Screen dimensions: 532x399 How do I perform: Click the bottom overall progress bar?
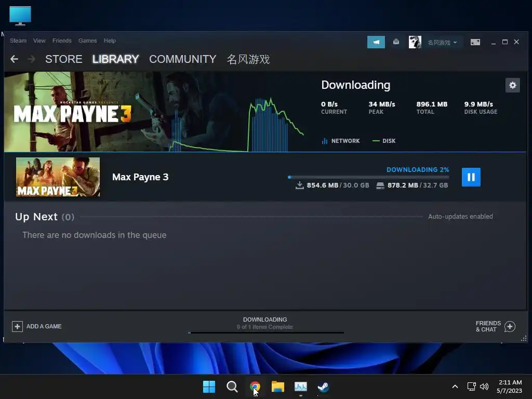266,333
